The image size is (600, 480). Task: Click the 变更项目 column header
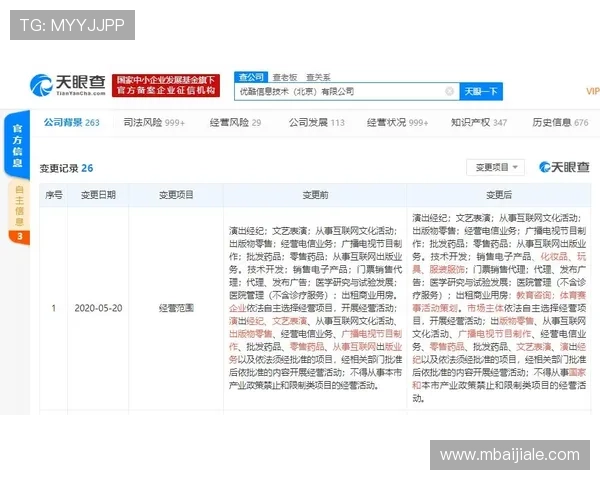coord(176,195)
